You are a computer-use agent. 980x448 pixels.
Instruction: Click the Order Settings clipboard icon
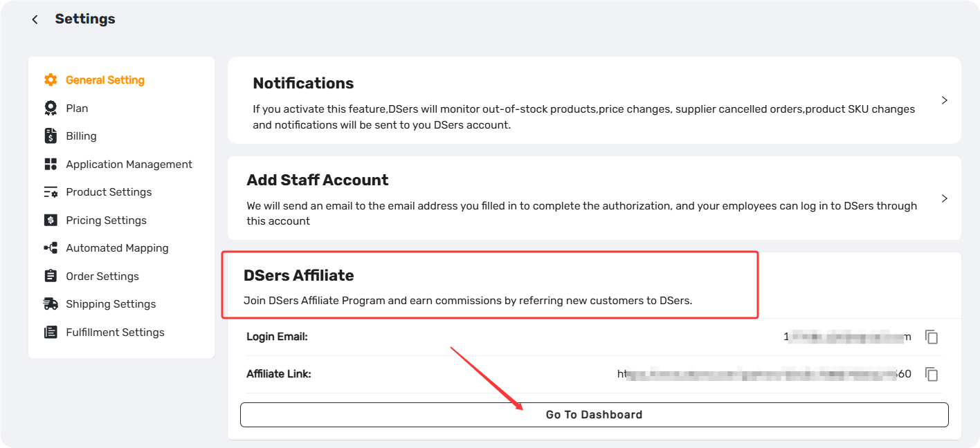pyautogui.click(x=51, y=276)
